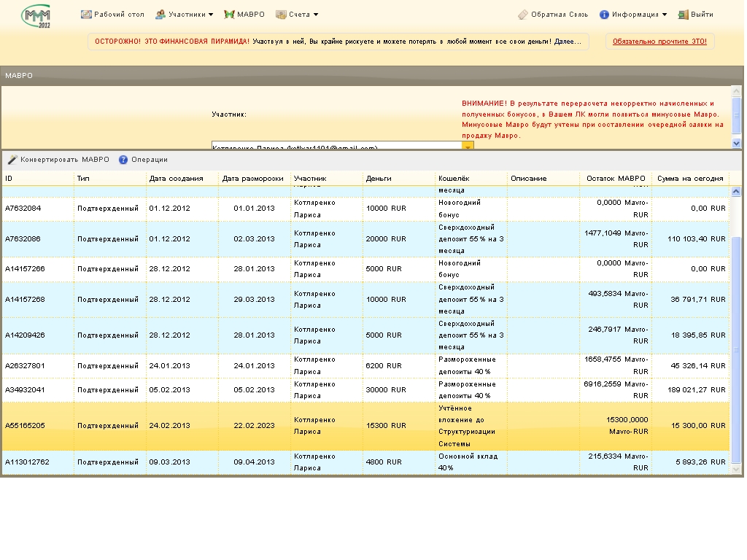Select row with ID A26327801
This screenshot has width=747, height=560.
tap(365, 366)
